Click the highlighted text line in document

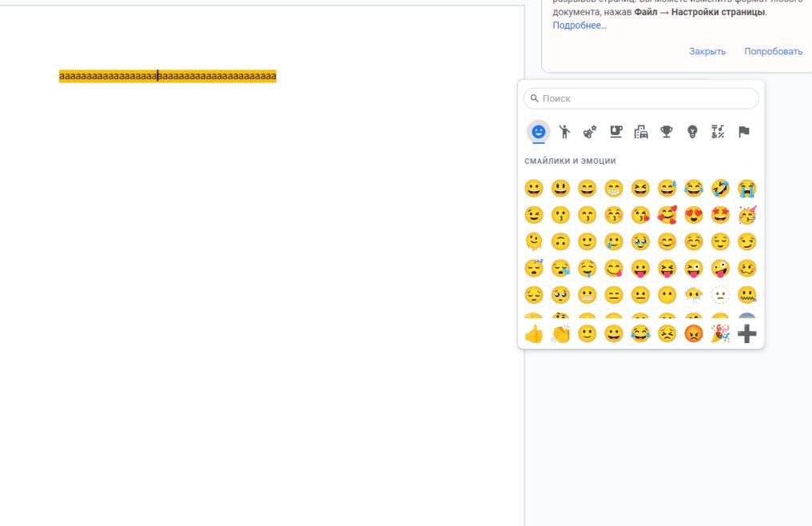[x=168, y=76]
